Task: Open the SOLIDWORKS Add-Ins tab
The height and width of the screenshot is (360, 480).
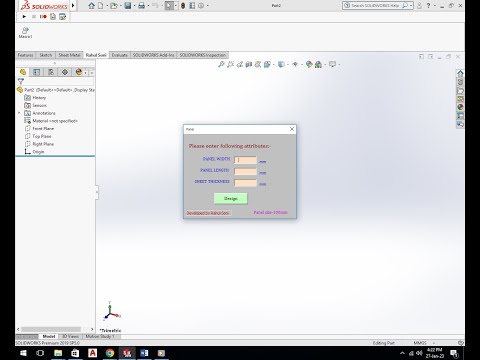Action: pyautogui.click(x=154, y=55)
